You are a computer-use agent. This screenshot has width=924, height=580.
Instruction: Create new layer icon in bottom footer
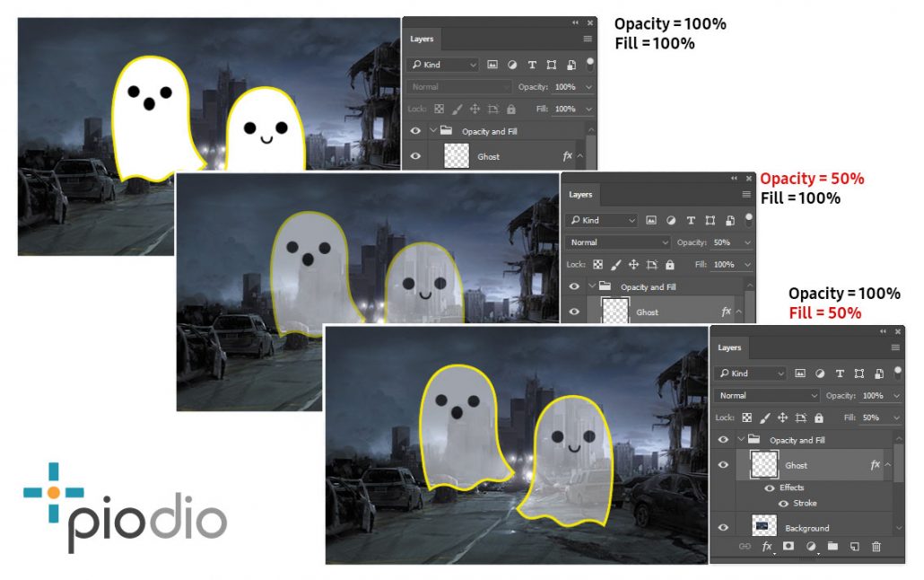point(854,547)
